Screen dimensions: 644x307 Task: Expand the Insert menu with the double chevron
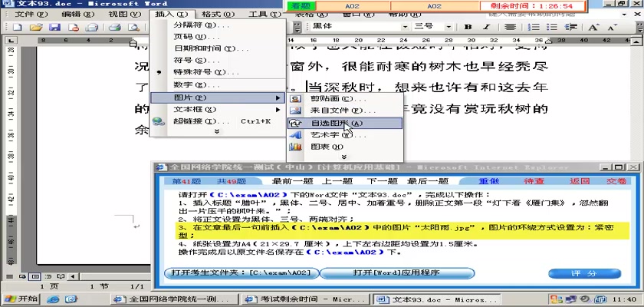point(217,131)
